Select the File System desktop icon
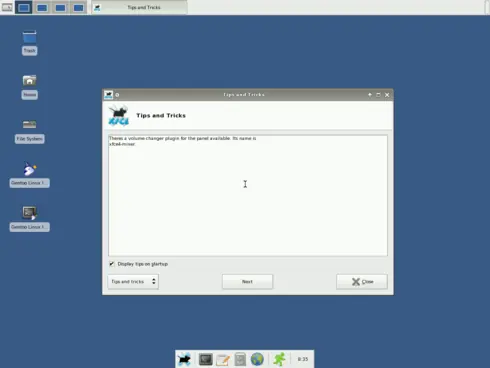The height and width of the screenshot is (368, 490). (x=29, y=131)
